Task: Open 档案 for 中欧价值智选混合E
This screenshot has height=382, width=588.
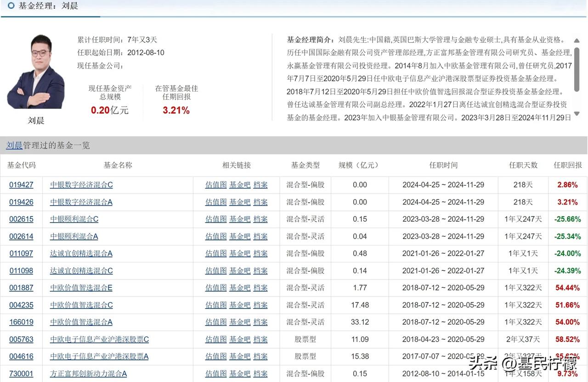Action: coord(260,288)
